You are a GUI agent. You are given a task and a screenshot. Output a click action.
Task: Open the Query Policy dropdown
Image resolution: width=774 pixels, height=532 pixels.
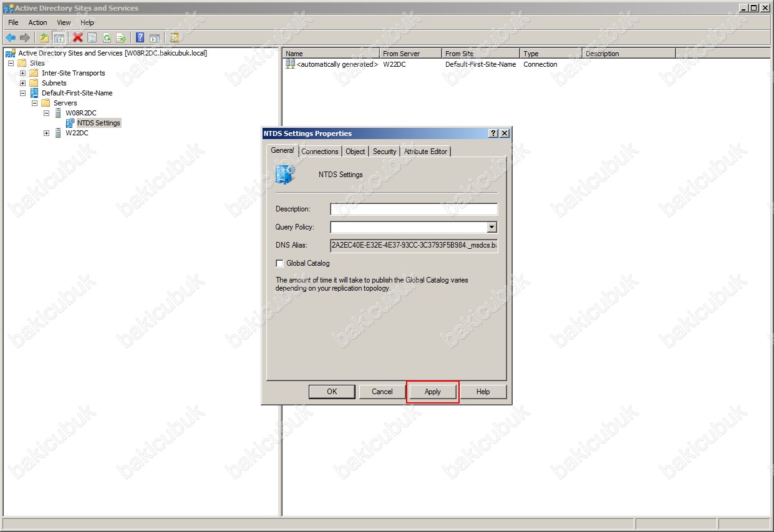(x=491, y=227)
